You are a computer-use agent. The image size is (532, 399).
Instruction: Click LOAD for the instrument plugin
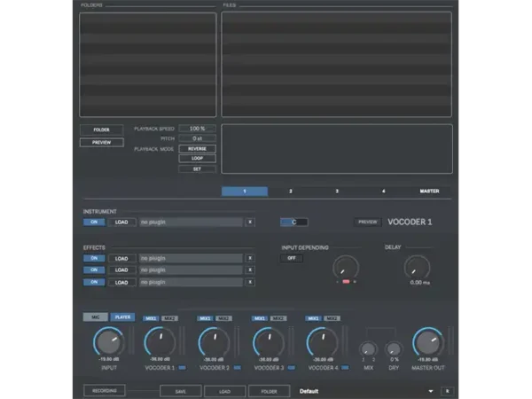click(121, 223)
